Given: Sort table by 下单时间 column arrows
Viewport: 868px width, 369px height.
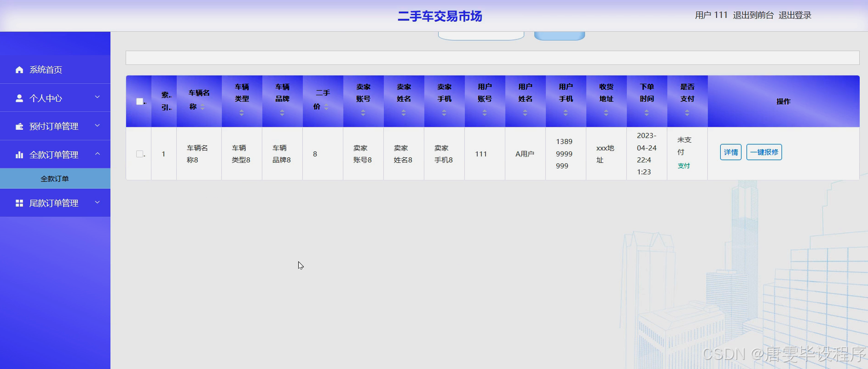Looking at the screenshot, I should coord(647,113).
